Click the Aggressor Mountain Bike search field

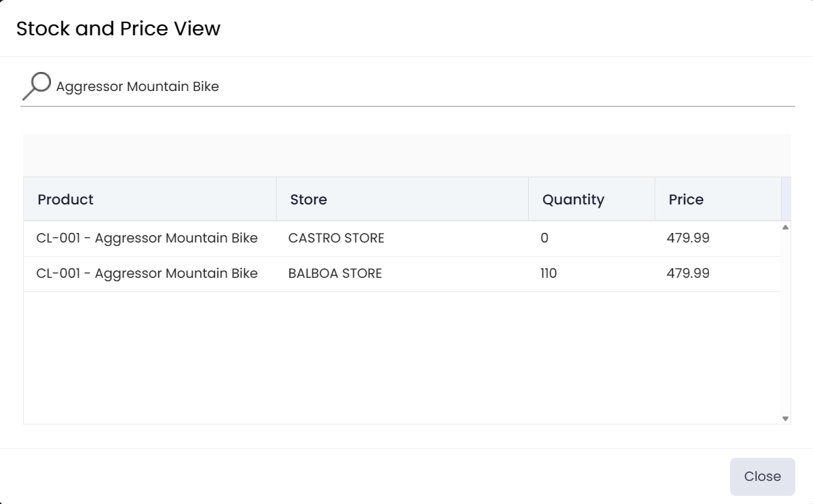(x=421, y=87)
